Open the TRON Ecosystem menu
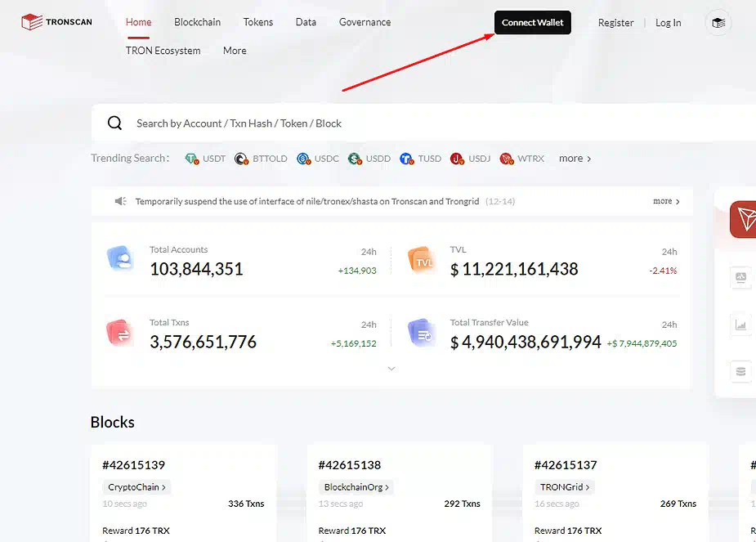 pos(163,51)
